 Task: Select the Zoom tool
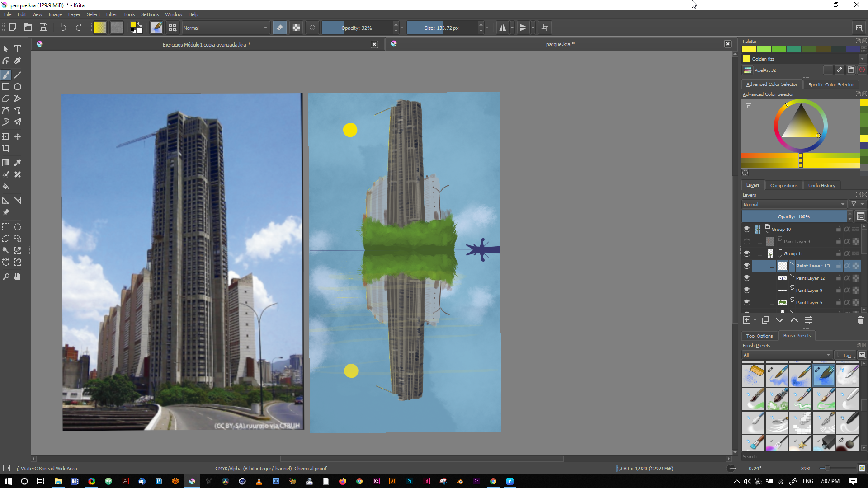[6, 277]
